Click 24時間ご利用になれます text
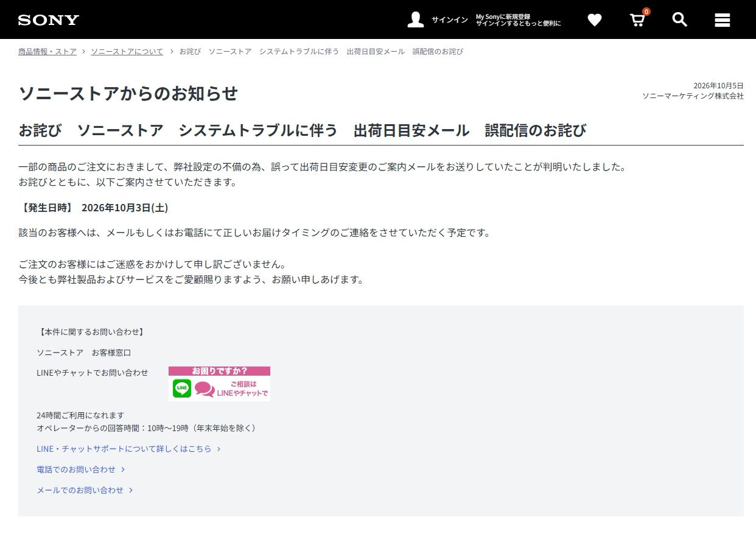This screenshot has width=756, height=534. pos(80,415)
